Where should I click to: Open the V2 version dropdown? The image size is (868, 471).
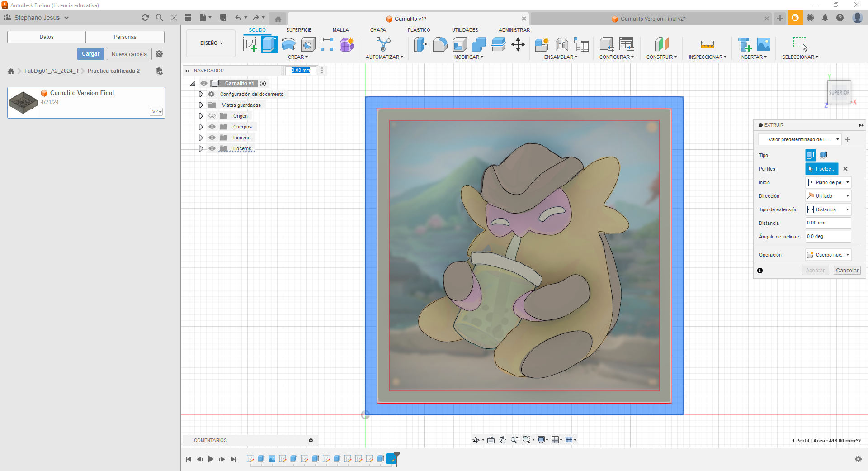click(156, 112)
